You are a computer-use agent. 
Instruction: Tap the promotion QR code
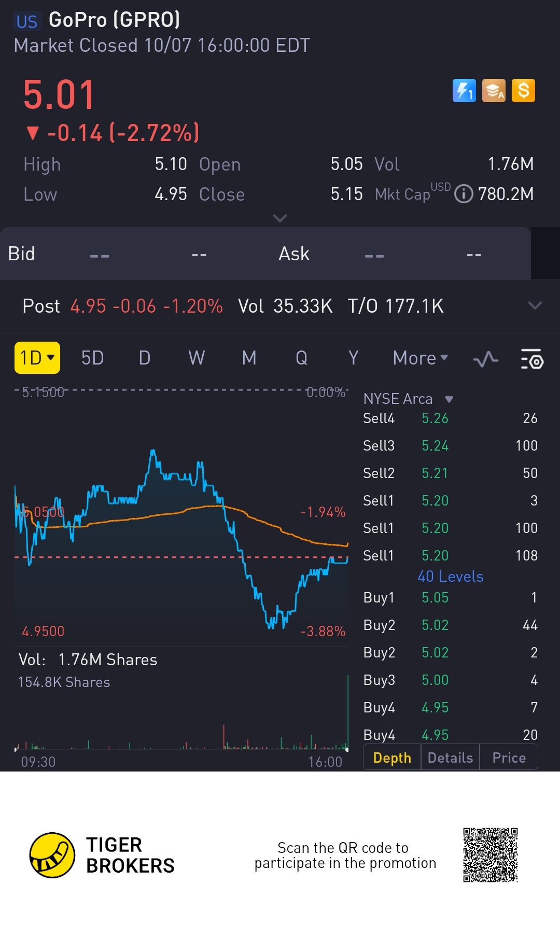point(490,854)
